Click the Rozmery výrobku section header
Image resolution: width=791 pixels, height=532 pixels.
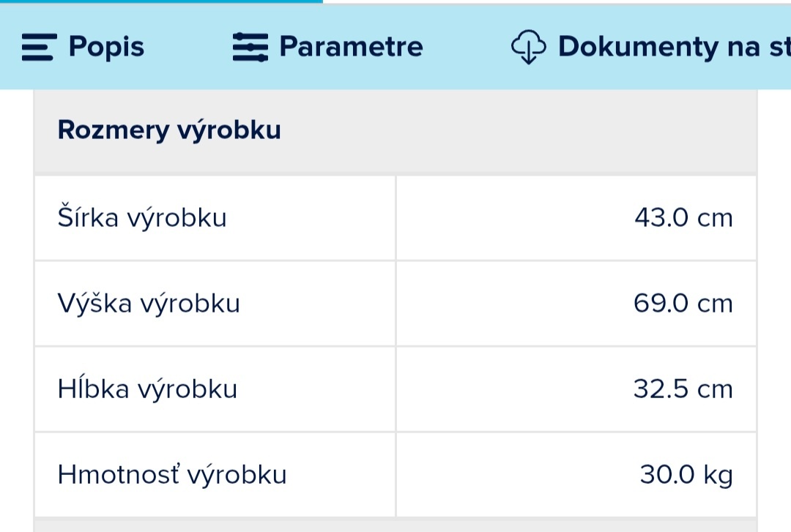click(x=169, y=130)
